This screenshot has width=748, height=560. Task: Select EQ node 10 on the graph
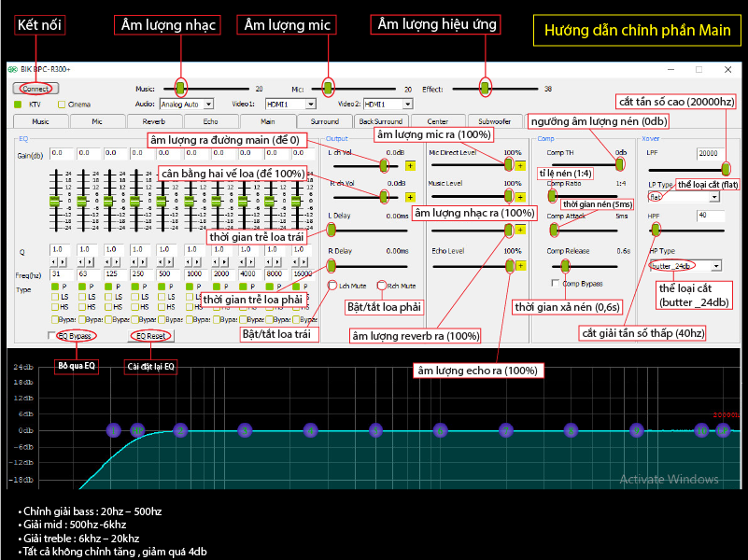(701, 431)
